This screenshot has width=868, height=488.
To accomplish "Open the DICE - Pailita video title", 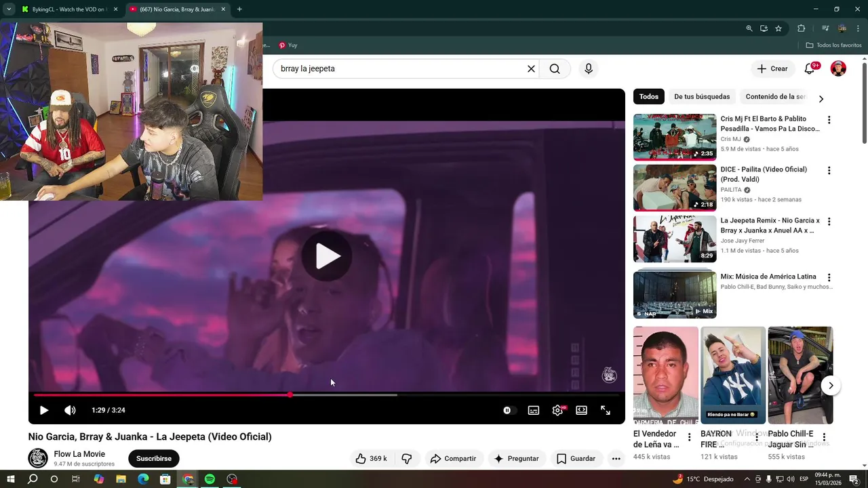I will [764, 174].
